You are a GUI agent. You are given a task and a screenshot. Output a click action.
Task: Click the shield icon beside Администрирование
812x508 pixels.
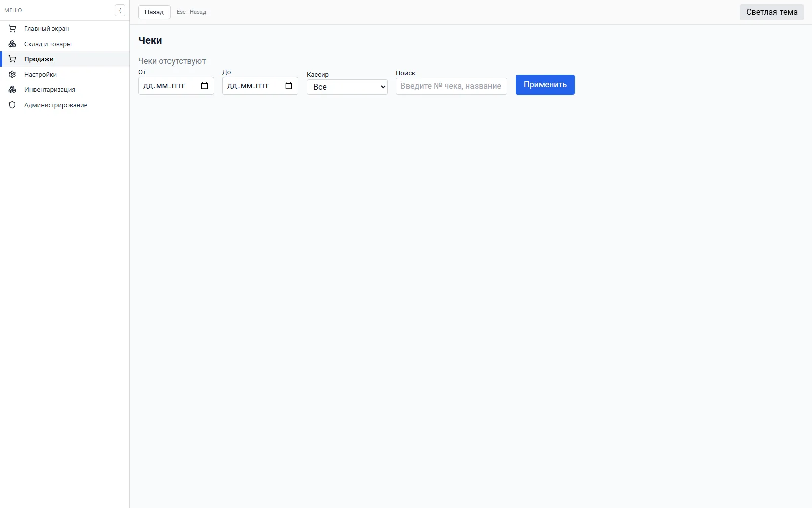[12, 105]
